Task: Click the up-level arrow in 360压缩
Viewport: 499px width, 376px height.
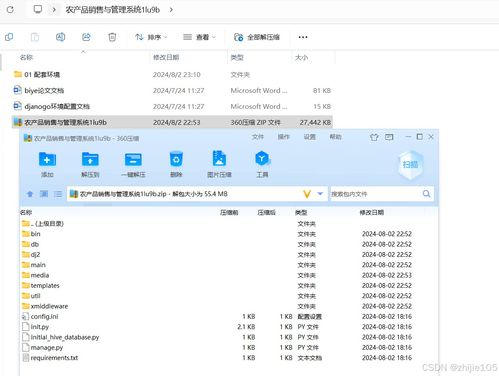Action: pos(30,194)
